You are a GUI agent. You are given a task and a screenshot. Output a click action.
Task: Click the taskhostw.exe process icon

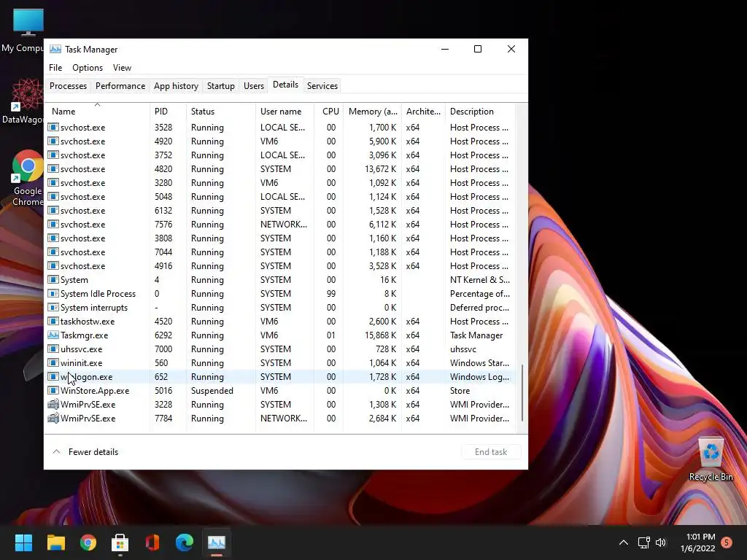coord(53,321)
